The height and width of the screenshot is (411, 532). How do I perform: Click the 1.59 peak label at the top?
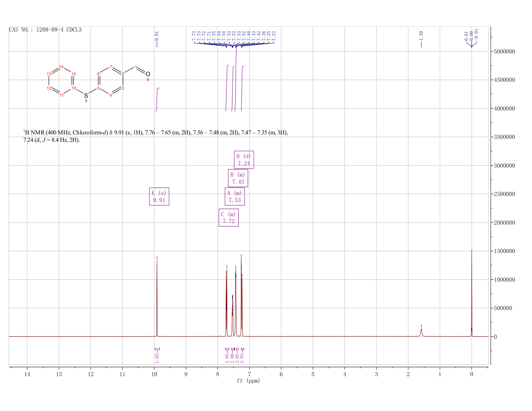(x=421, y=36)
